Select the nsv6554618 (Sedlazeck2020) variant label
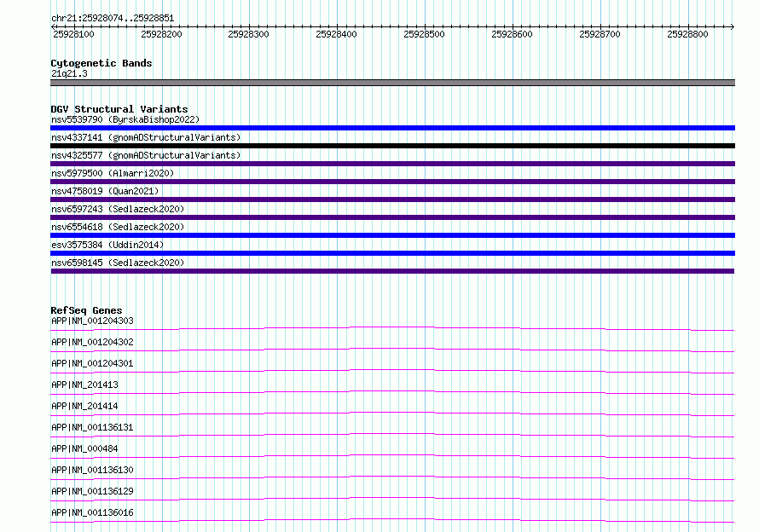759x532 pixels. 118,227
